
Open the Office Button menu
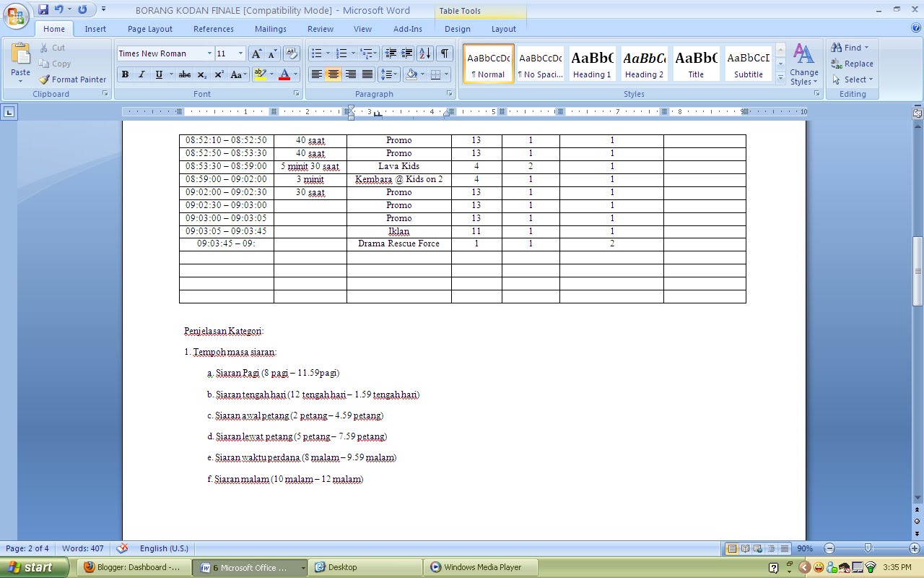pyautogui.click(x=16, y=15)
